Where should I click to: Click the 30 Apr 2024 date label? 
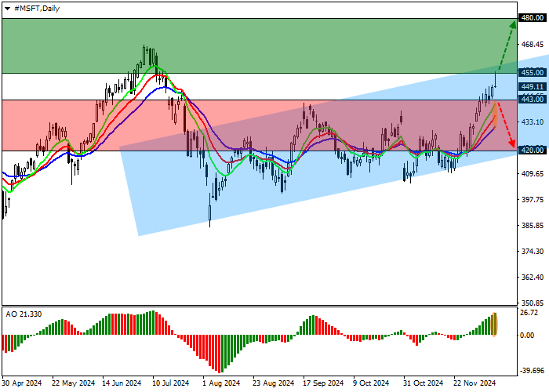click(22, 383)
